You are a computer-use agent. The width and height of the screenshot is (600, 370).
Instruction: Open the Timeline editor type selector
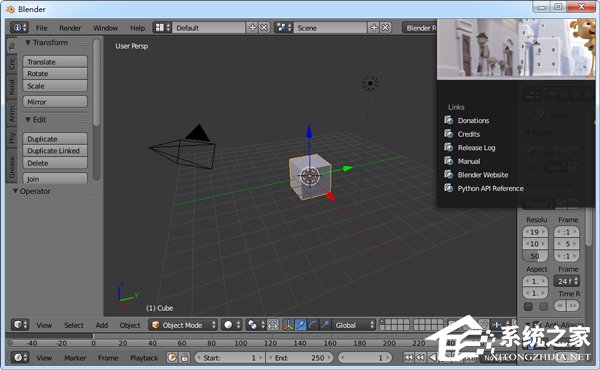coord(20,358)
